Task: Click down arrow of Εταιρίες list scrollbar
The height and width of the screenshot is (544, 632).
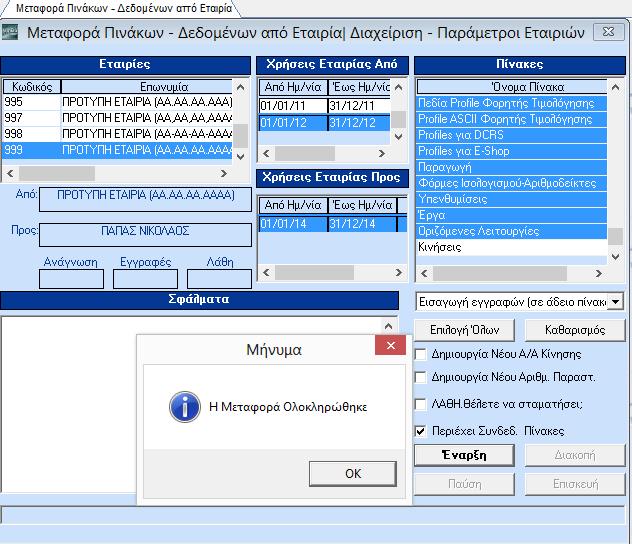Action: pos(241,156)
